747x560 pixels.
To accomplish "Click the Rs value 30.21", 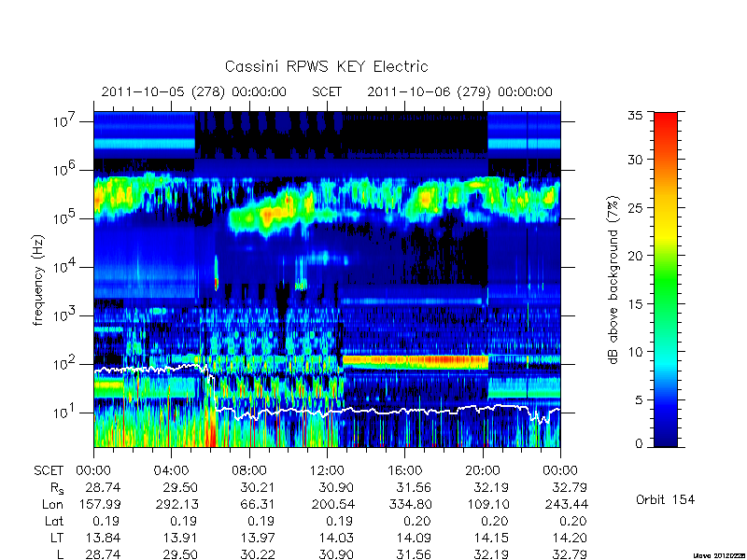I will [257, 487].
